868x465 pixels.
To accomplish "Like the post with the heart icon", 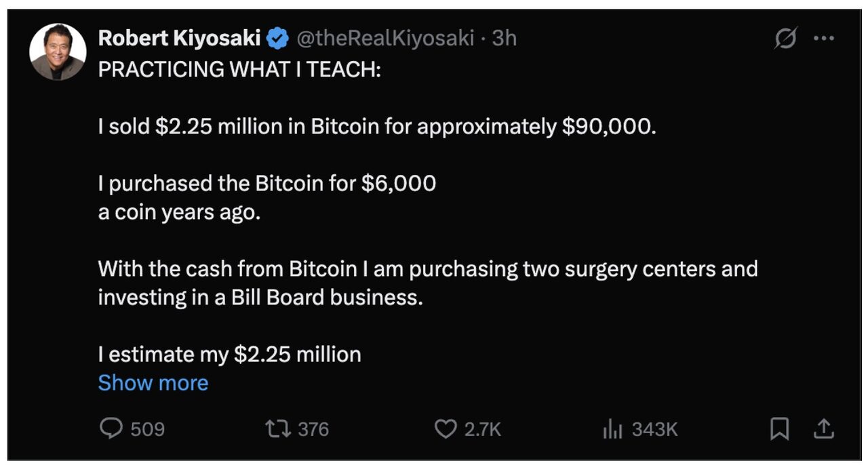I will click(x=446, y=428).
